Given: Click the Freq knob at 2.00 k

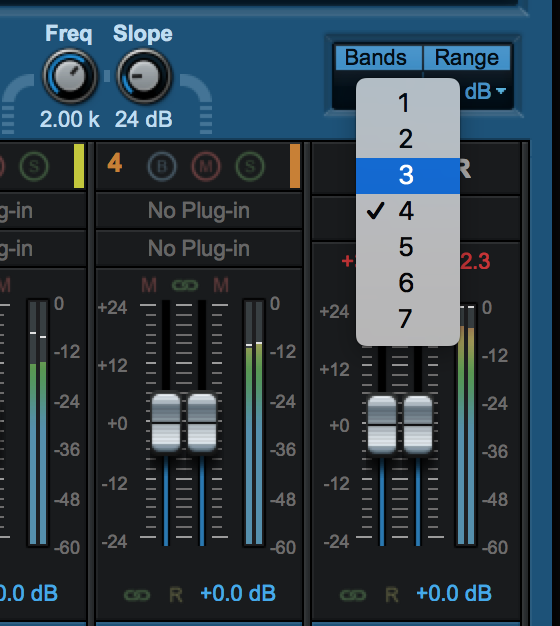Looking at the screenshot, I should pos(70,76).
